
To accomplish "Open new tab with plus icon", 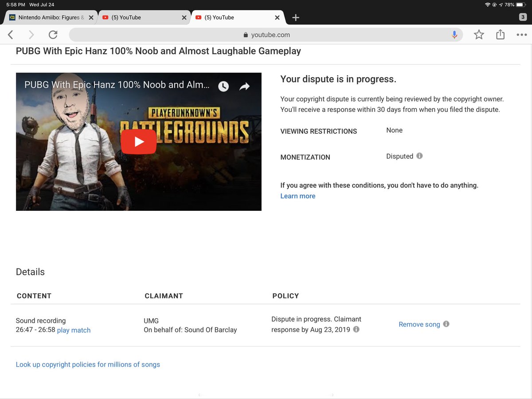I will coord(296,17).
